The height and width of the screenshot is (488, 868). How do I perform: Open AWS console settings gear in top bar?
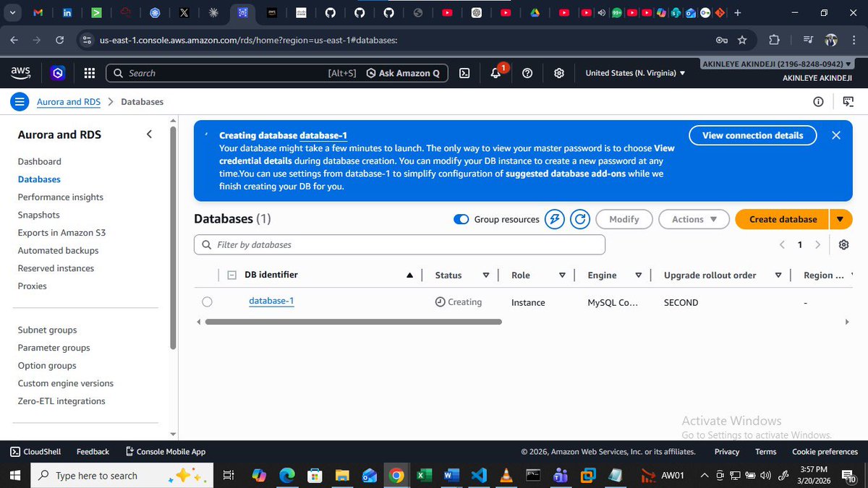tap(559, 73)
